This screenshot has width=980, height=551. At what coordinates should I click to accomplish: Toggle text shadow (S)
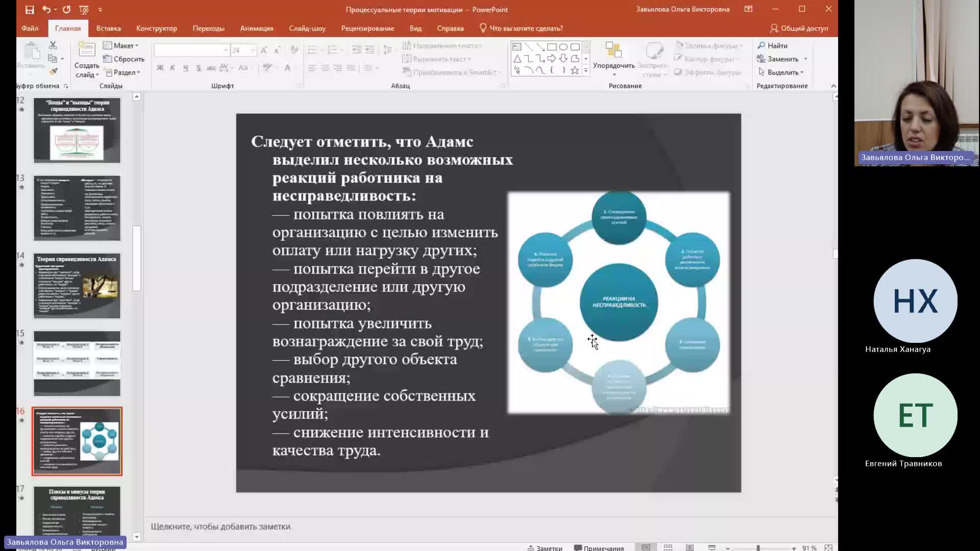(198, 67)
